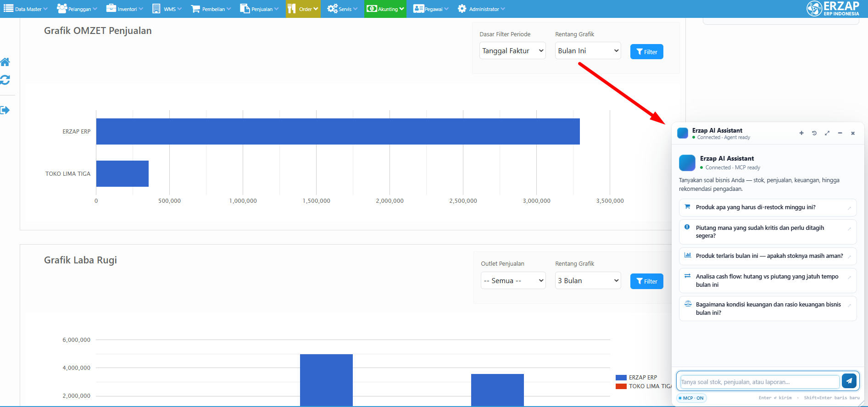Focus the Tanya soal stok chat input
868x407 pixels.
(759, 382)
